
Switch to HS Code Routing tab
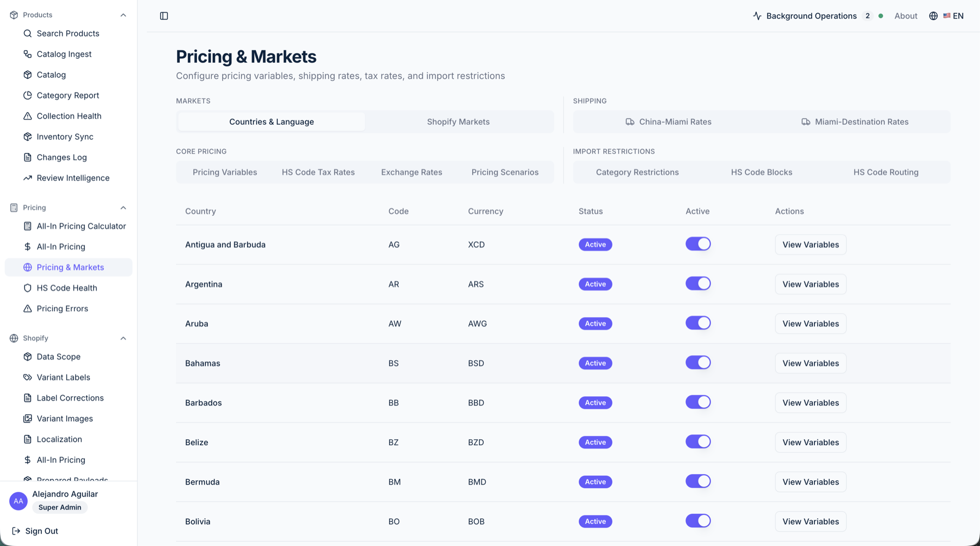(886, 172)
